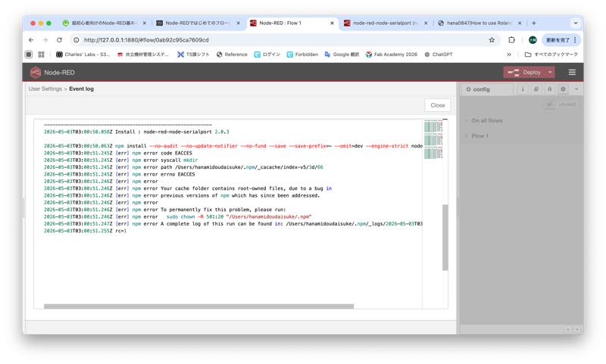Bookmark this page with the star icon
Screen dimensions: 606x364
pos(492,40)
